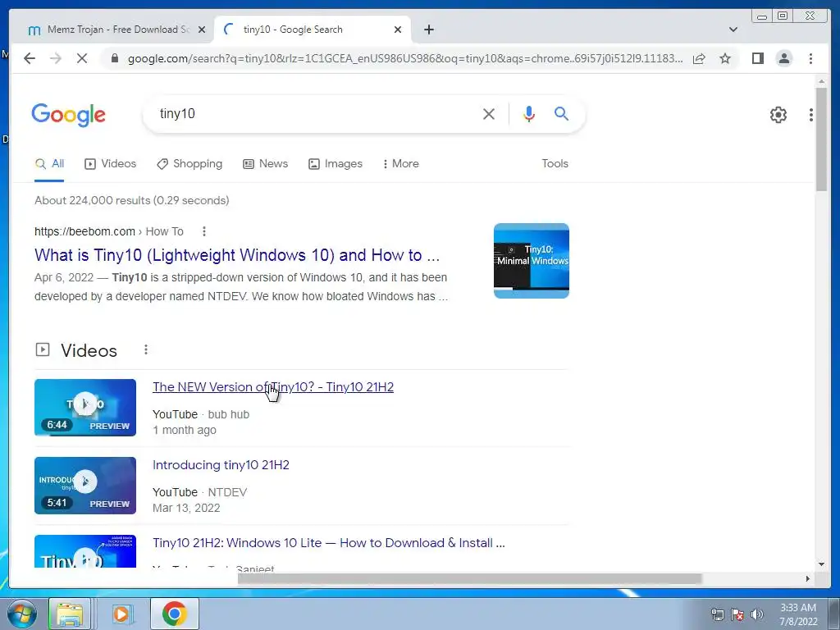The width and height of the screenshot is (840, 630).
Task: Click the browser forward arrow
Action: point(56,58)
